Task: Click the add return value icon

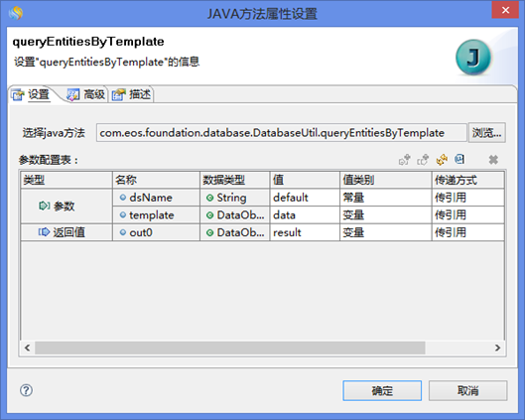Action: click(423, 160)
